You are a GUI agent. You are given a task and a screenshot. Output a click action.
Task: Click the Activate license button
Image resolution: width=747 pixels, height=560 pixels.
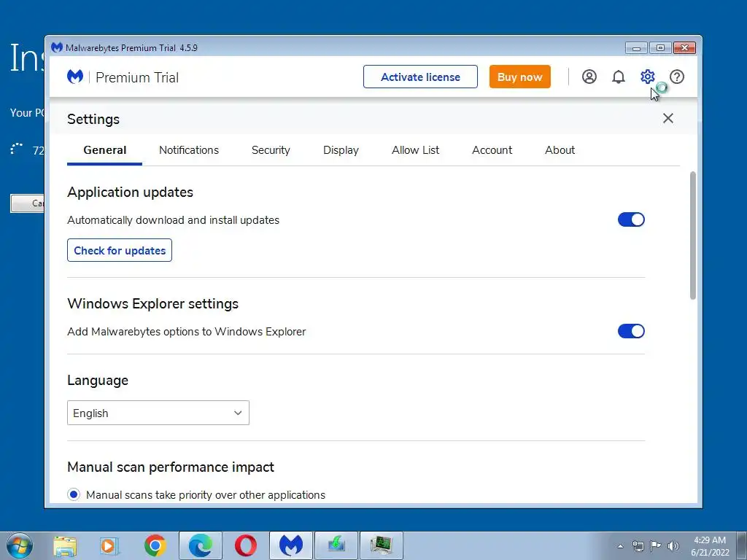[x=420, y=77]
